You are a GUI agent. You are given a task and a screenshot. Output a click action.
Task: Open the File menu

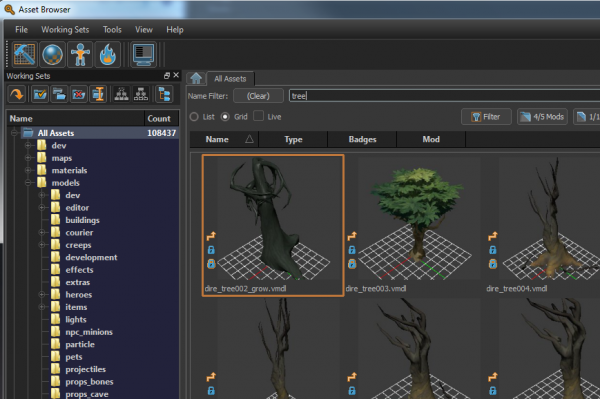coord(21,29)
